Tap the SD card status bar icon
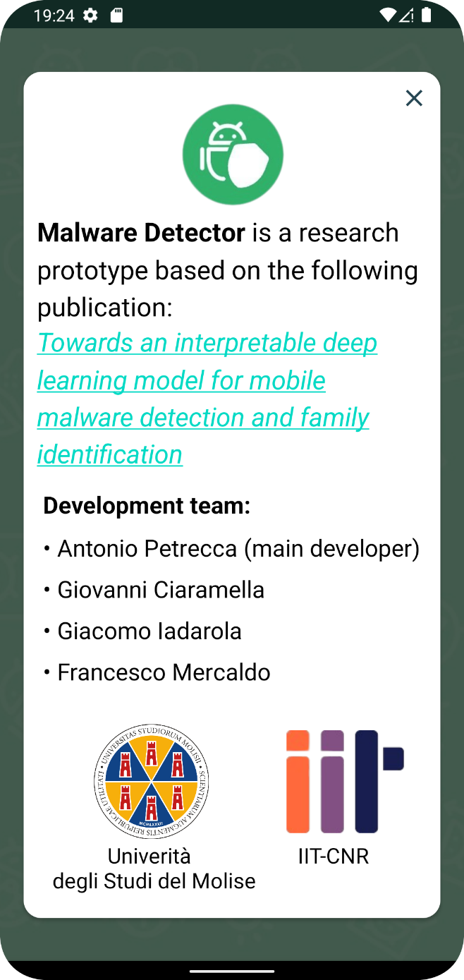The image size is (464, 980). [117, 15]
